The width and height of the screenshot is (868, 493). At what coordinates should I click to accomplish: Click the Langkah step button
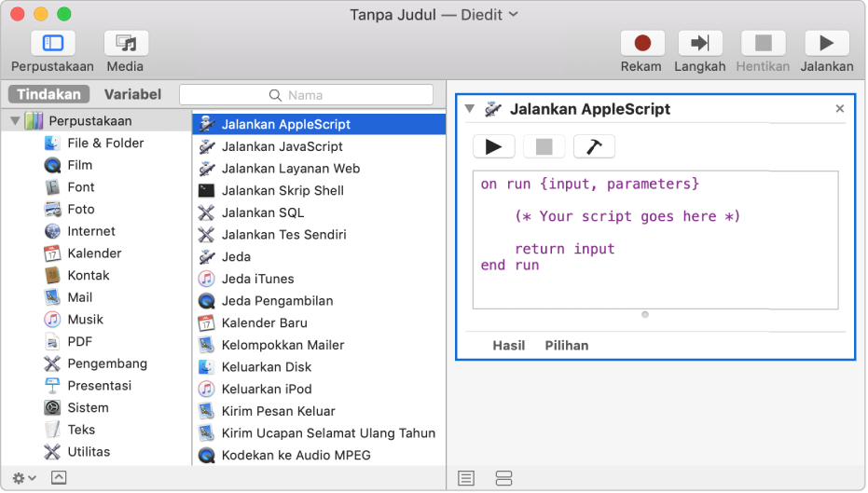(700, 43)
